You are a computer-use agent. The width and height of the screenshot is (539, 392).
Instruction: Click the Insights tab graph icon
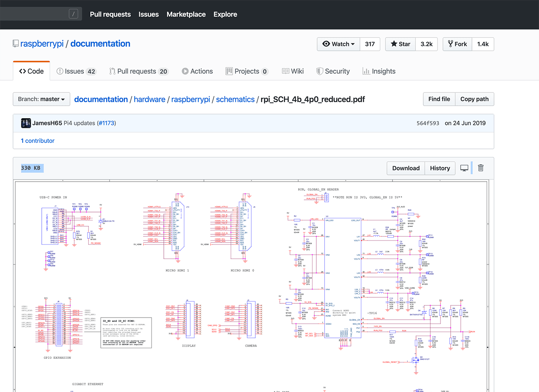tap(366, 71)
